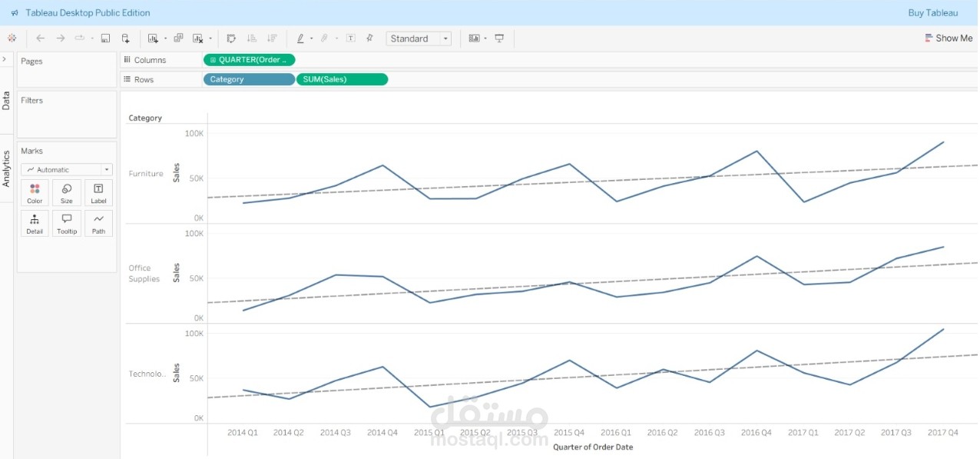Toggle the Show Me panel
The width and height of the screenshot is (980, 459).
pos(949,38)
